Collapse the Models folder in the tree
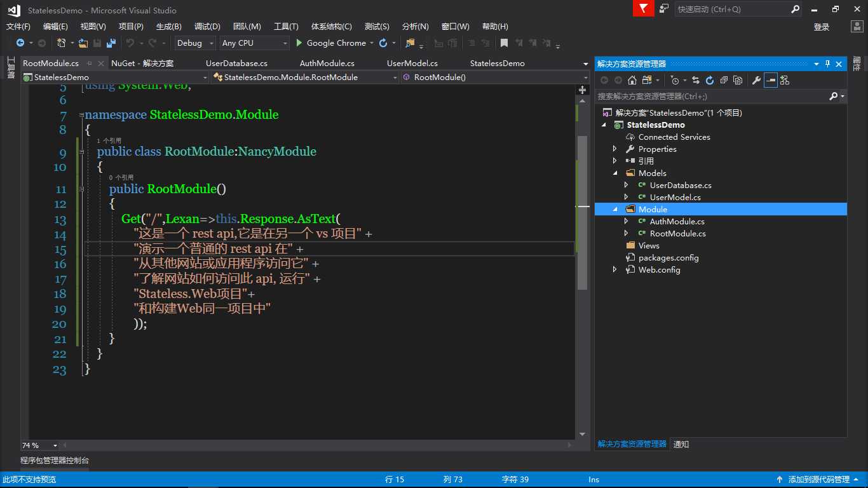This screenshot has height=488, width=868. click(x=615, y=173)
